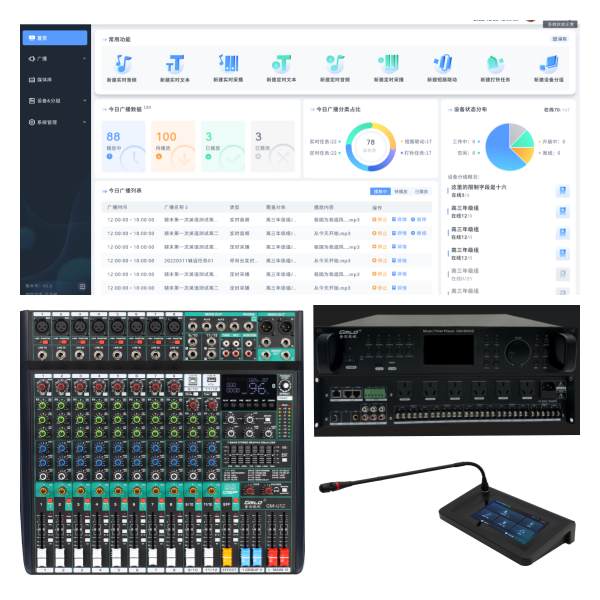
Task: Expand the system management submenu arrow
Action: point(84,122)
